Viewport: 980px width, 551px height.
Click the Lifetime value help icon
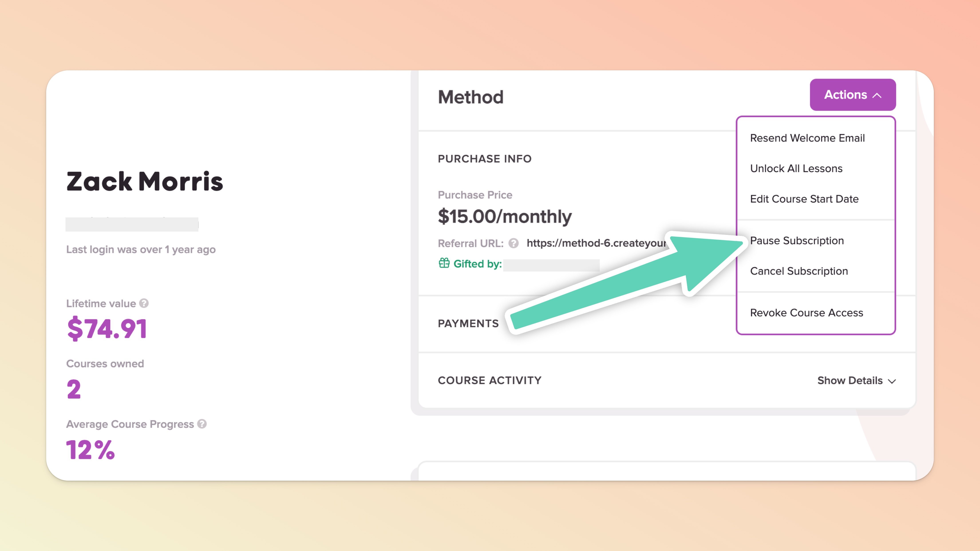point(144,303)
